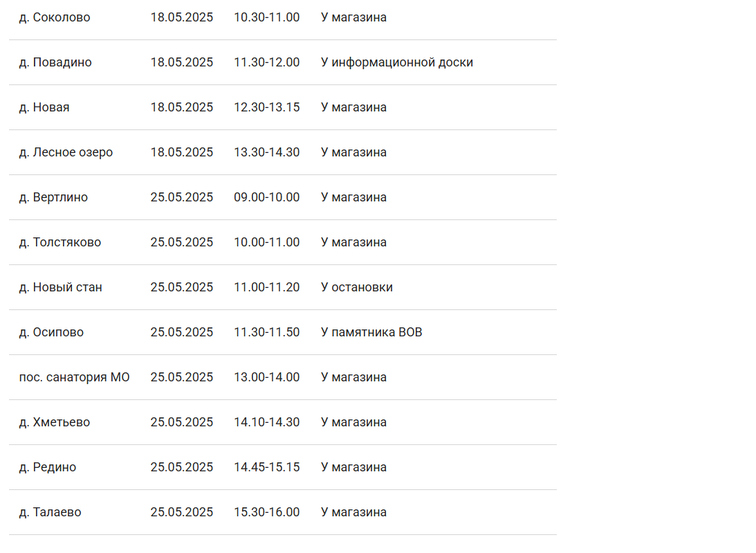Click the д. Соколово village cell
756x553 pixels.
pyautogui.click(x=55, y=17)
